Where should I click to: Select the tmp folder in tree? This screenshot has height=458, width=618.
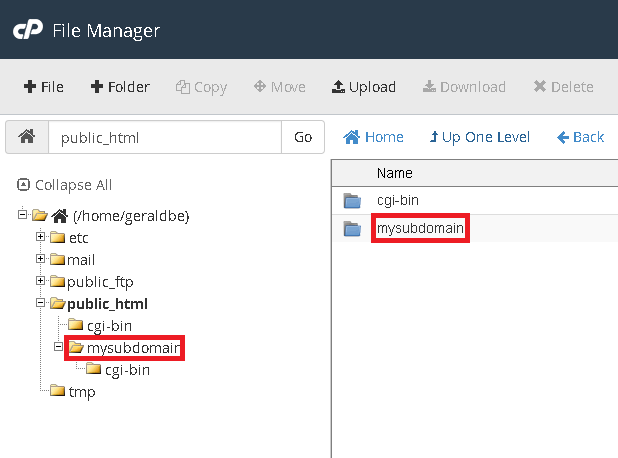[81, 392]
